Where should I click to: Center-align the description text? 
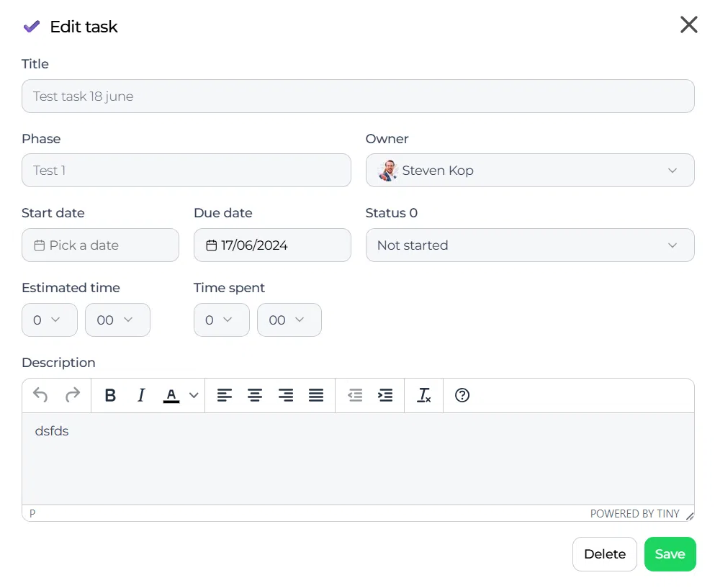255,395
